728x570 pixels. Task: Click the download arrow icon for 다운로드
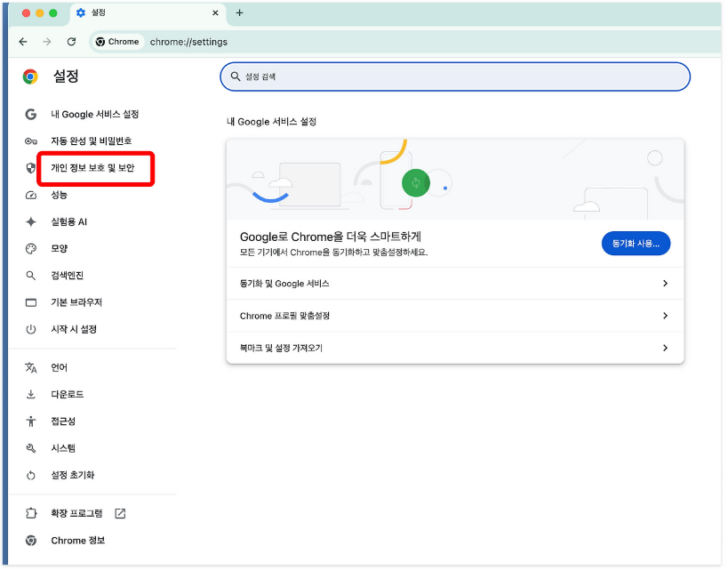30,395
